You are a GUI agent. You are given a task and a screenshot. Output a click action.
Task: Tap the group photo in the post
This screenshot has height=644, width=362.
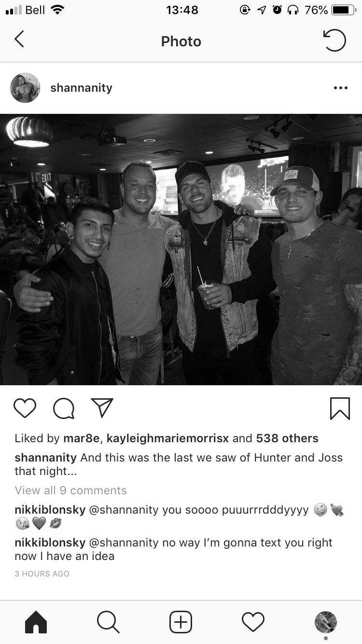181,250
